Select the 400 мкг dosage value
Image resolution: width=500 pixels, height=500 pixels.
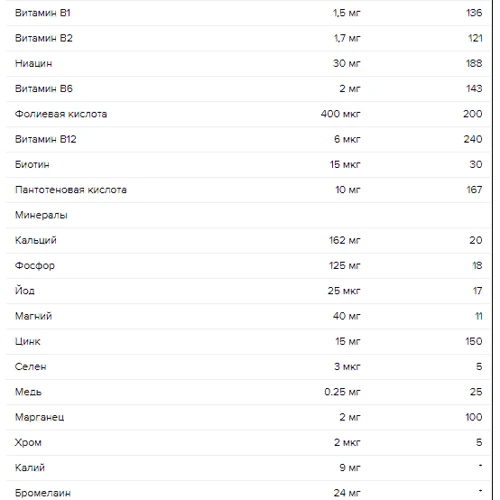click(x=341, y=114)
